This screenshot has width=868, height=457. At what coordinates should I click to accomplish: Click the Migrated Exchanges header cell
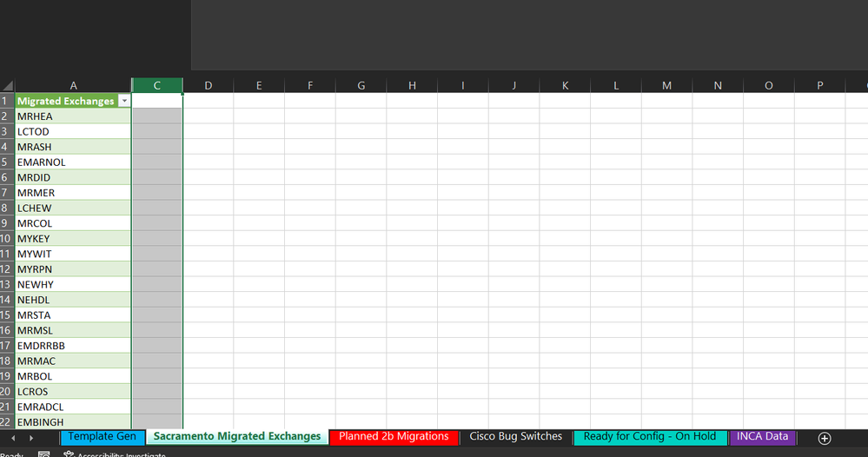click(73, 101)
